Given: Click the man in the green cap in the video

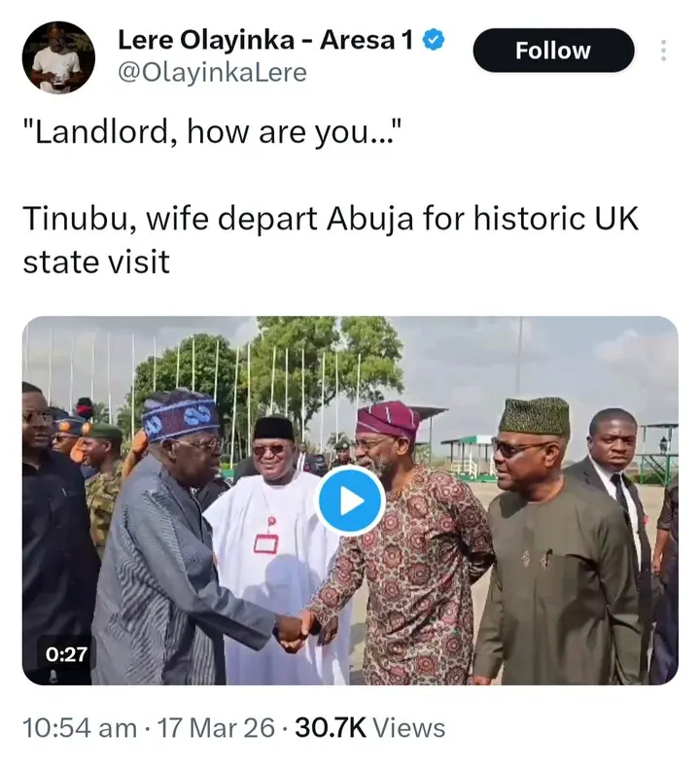Looking at the screenshot, I should pos(544,544).
